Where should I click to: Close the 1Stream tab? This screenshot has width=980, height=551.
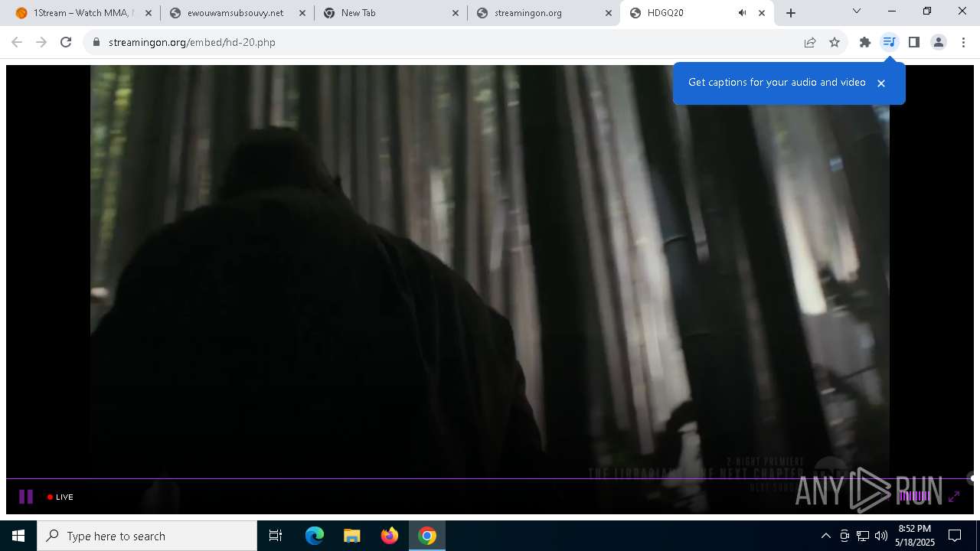coord(149,13)
